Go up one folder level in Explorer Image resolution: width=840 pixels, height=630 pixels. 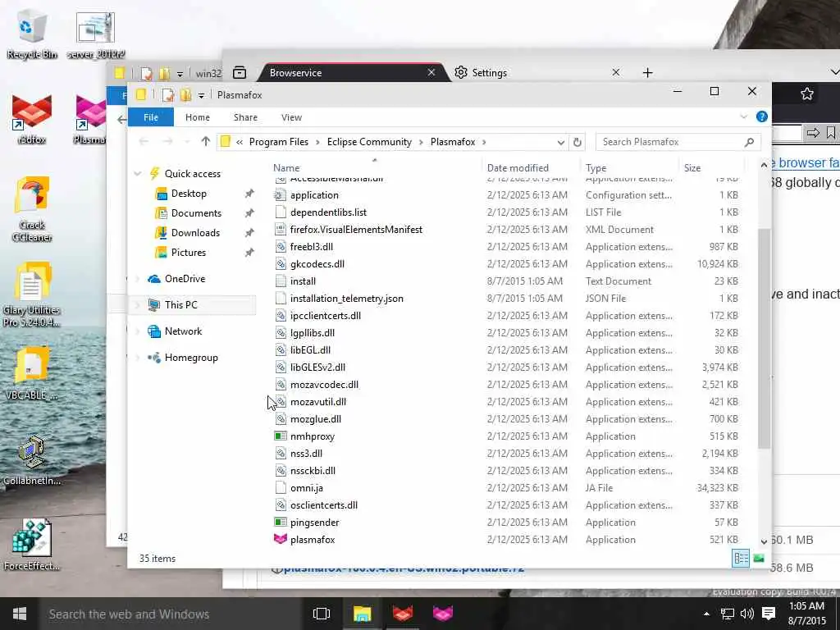tap(206, 141)
